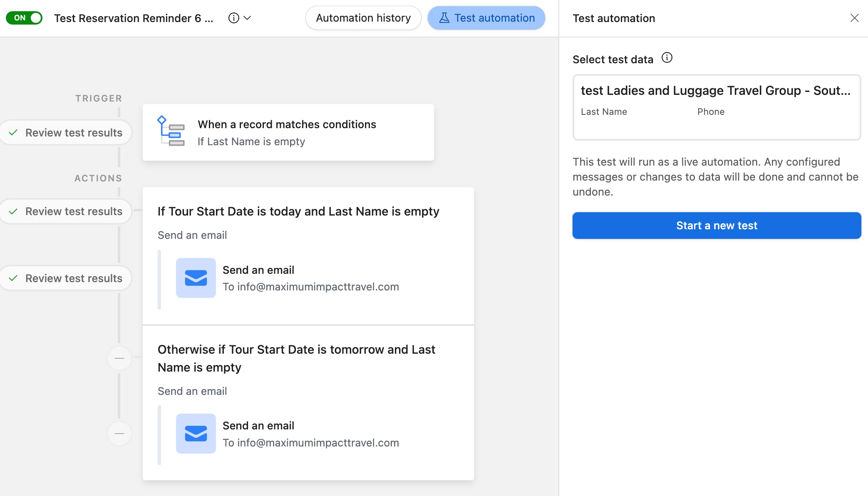Click the Test automation flask button
Screen dimensions: 868x496
486,18
